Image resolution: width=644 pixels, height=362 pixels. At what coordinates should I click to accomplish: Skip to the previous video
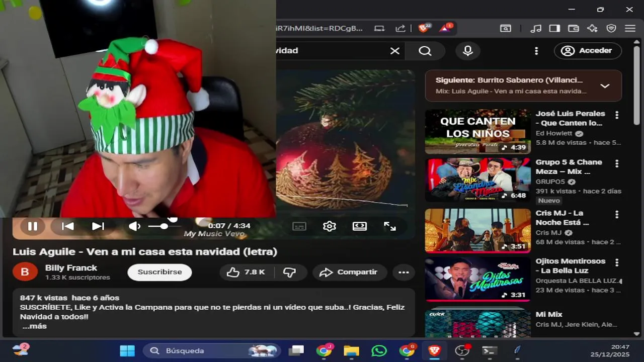click(x=68, y=226)
